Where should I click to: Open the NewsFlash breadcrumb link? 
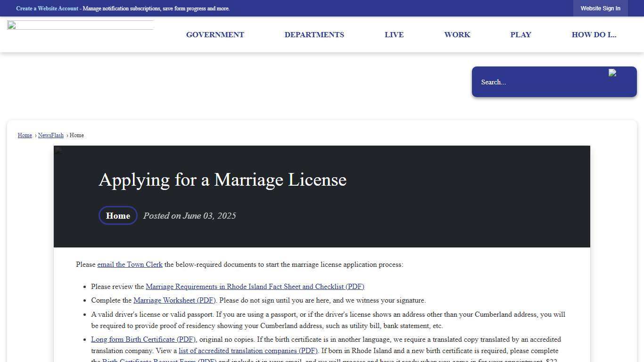[50, 135]
